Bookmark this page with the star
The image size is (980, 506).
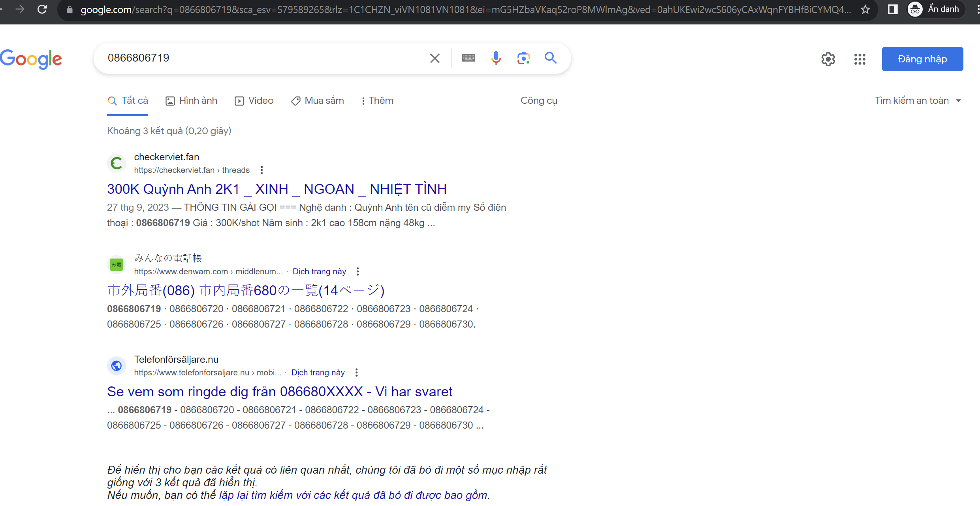point(865,9)
